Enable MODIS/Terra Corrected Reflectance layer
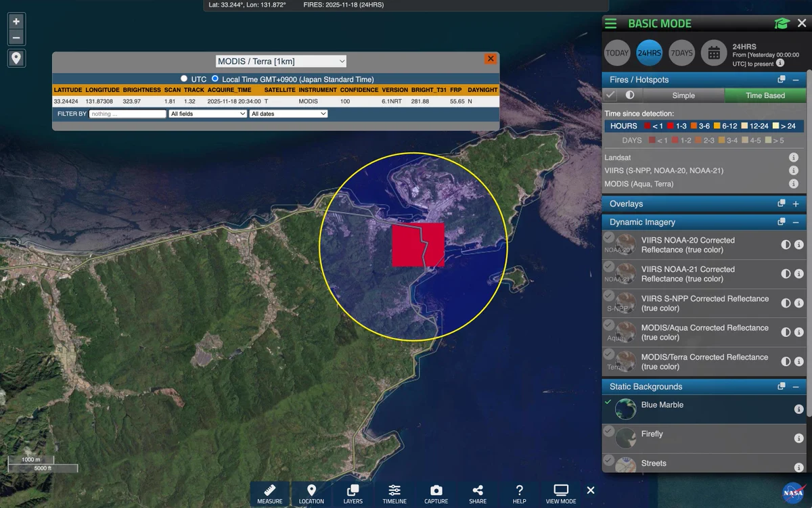Image resolution: width=812 pixels, height=508 pixels. (608, 354)
